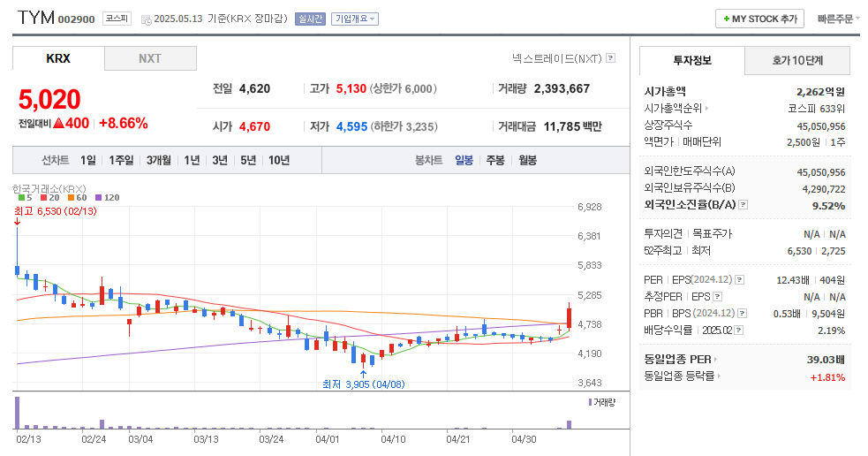868x456 pixels.
Task: Select the 일봉 candle chart
Action: click(464, 161)
